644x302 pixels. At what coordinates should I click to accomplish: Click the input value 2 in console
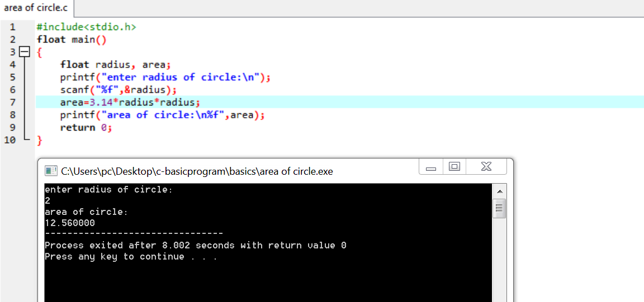(47, 201)
